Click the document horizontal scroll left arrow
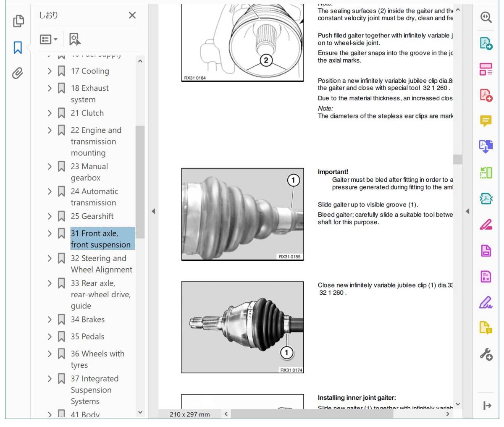 click(226, 414)
